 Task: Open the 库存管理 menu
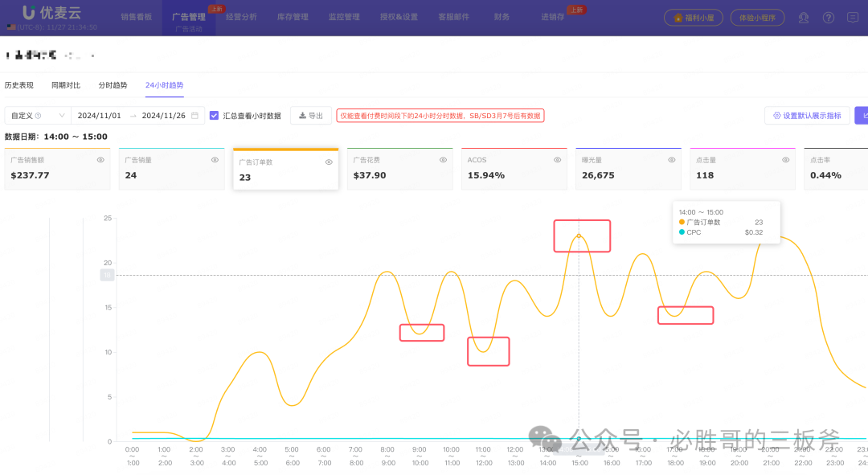click(293, 16)
